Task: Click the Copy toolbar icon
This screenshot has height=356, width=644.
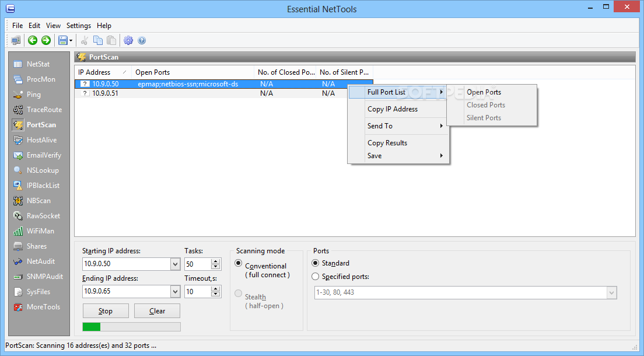Action: [x=98, y=40]
